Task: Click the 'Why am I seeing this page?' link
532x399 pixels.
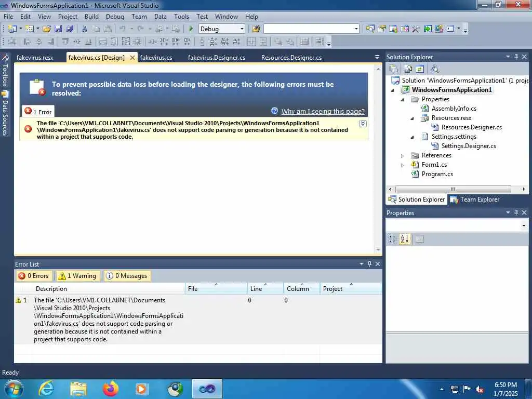Action: click(323, 111)
